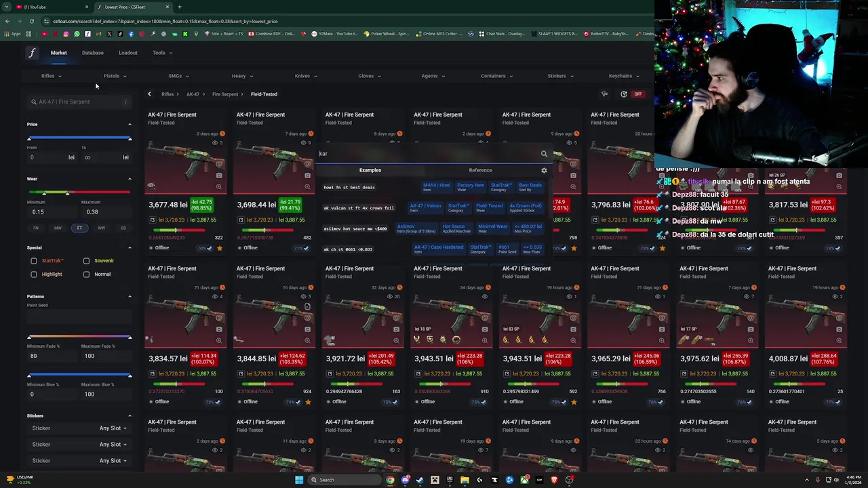Click the 'ak vulcan st ft 4x crown foil' example
Image resolution: width=868 pixels, height=488 pixels.
(359, 208)
